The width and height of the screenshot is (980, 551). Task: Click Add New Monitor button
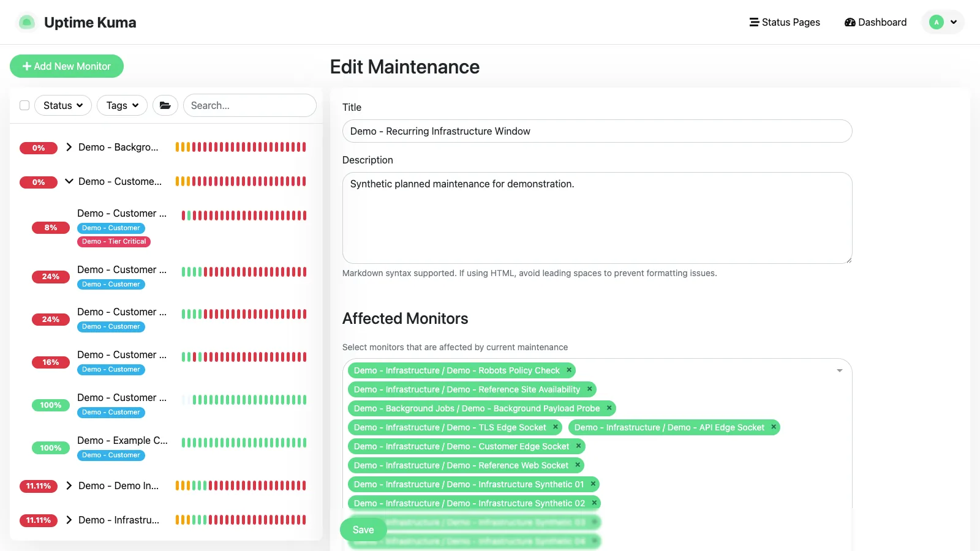[67, 66]
